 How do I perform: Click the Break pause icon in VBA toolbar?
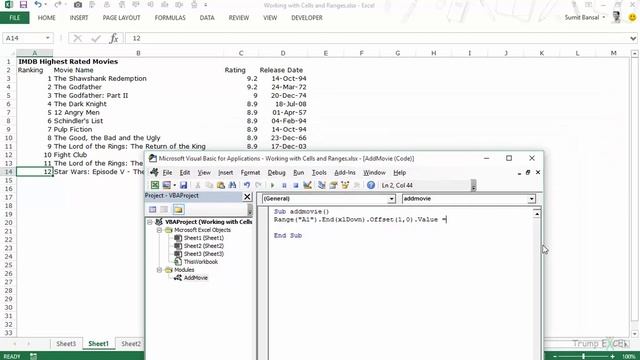pos(284,185)
